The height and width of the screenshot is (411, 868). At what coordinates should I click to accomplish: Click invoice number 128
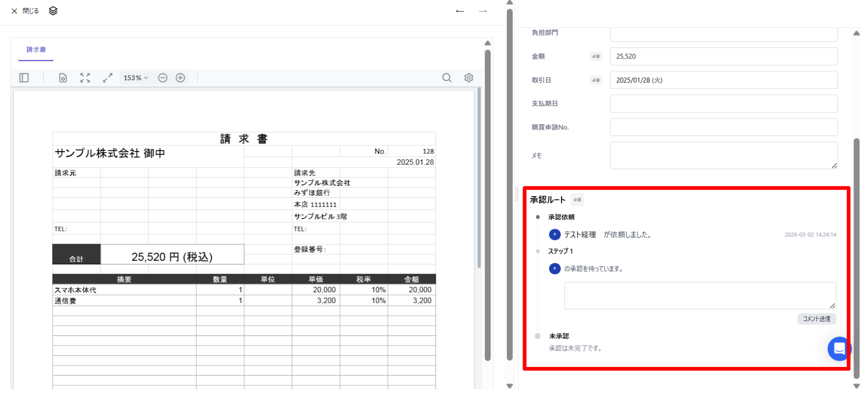tap(428, 151)
